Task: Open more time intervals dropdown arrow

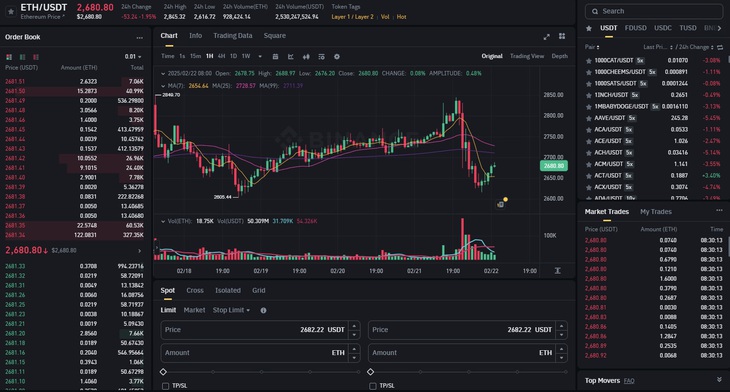Action: click(260, 57)
